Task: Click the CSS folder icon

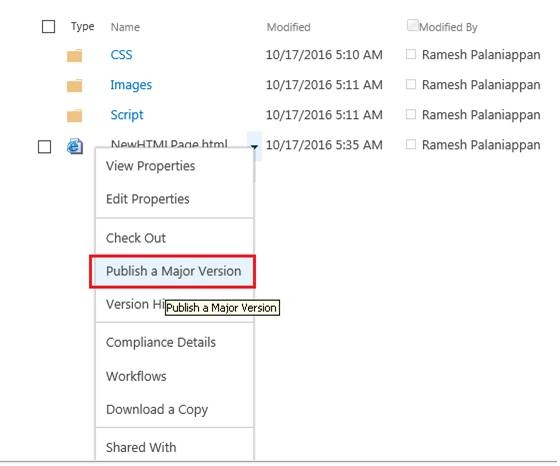Action: pos(75,56)
